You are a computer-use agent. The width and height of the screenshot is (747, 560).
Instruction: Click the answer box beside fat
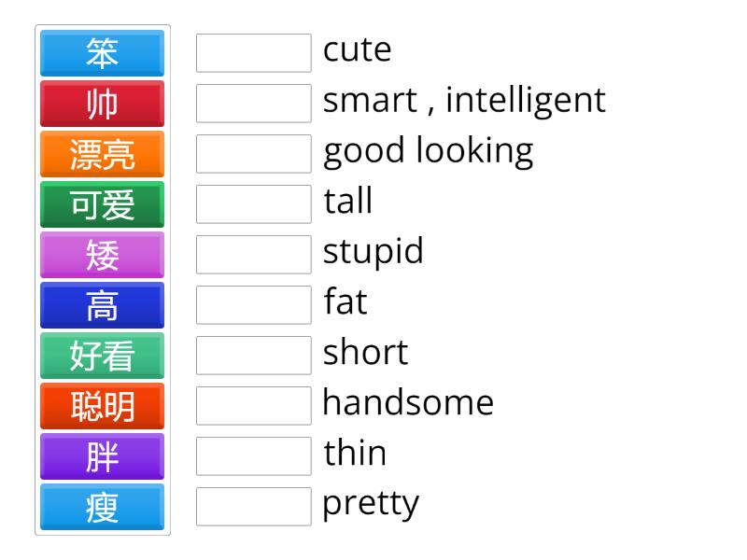(x=253, y=305)
